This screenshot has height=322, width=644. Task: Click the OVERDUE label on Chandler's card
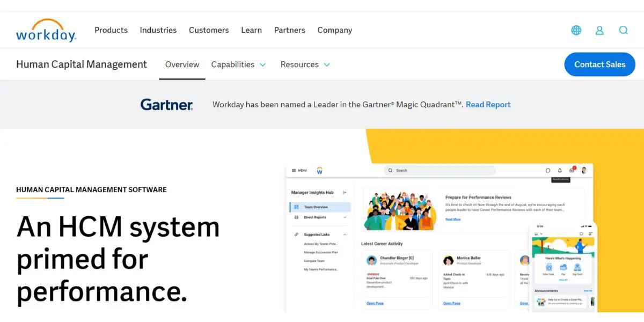[x=373, y=274]
